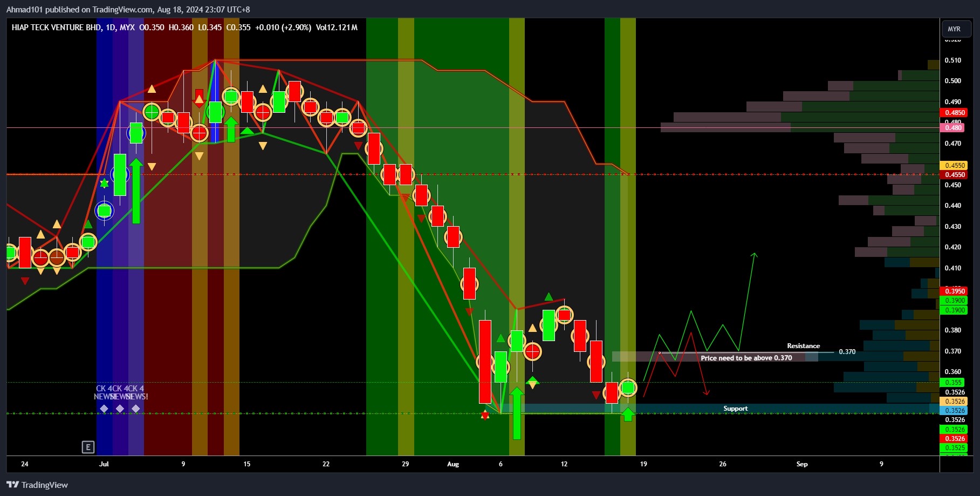
Task: Click the green 0.3525 price label
Action: [954, 448]
